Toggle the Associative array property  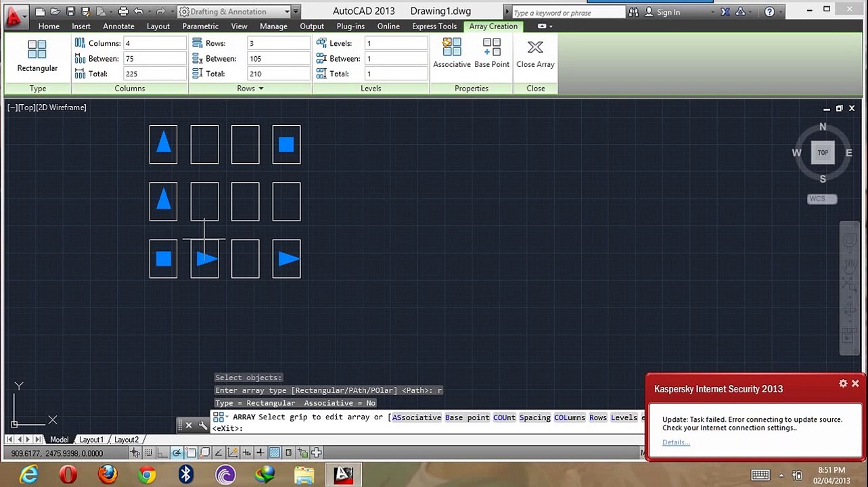point(452,53)
